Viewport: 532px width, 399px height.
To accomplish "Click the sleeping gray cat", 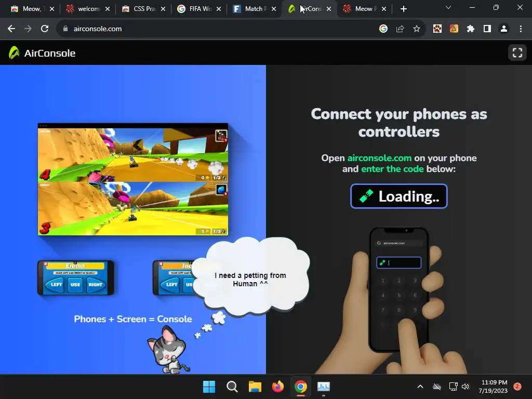I will point(169,350).
